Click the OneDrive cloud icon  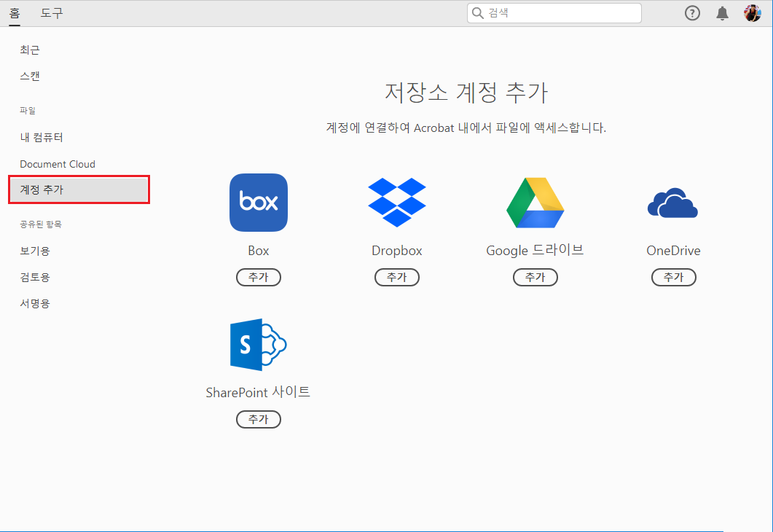[673, 203]
